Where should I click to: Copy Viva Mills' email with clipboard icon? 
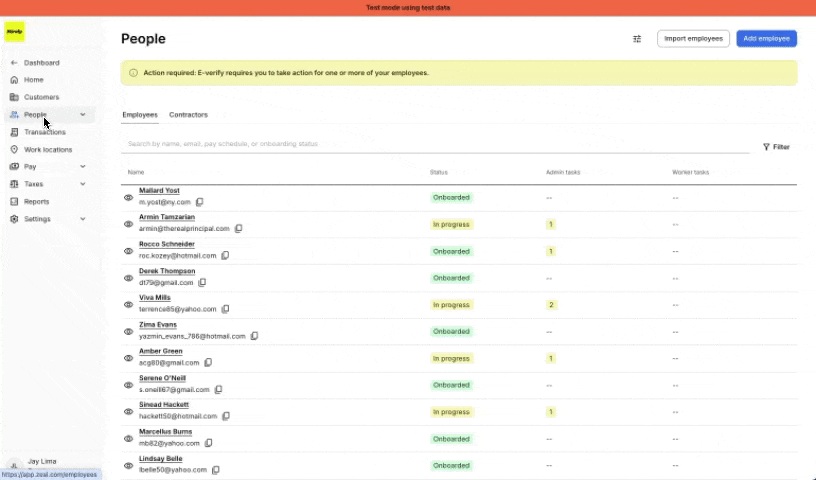point(225,309)
